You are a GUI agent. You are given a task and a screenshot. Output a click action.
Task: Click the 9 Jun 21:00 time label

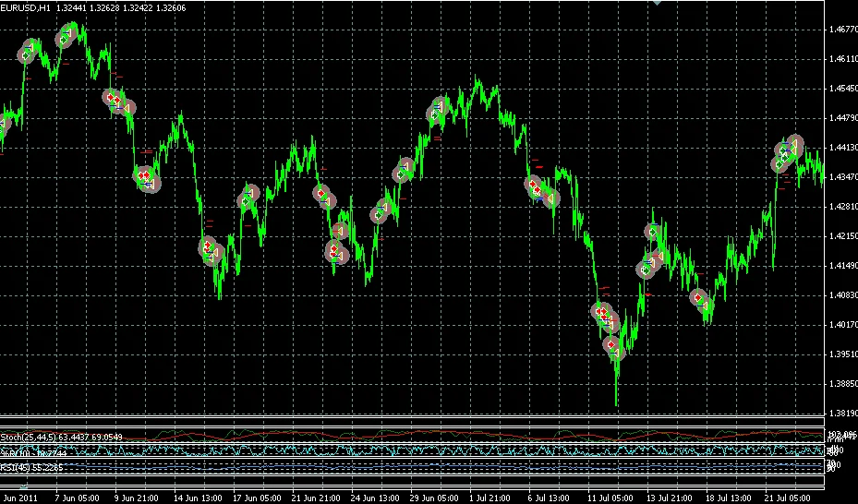[x=137, y=498]
